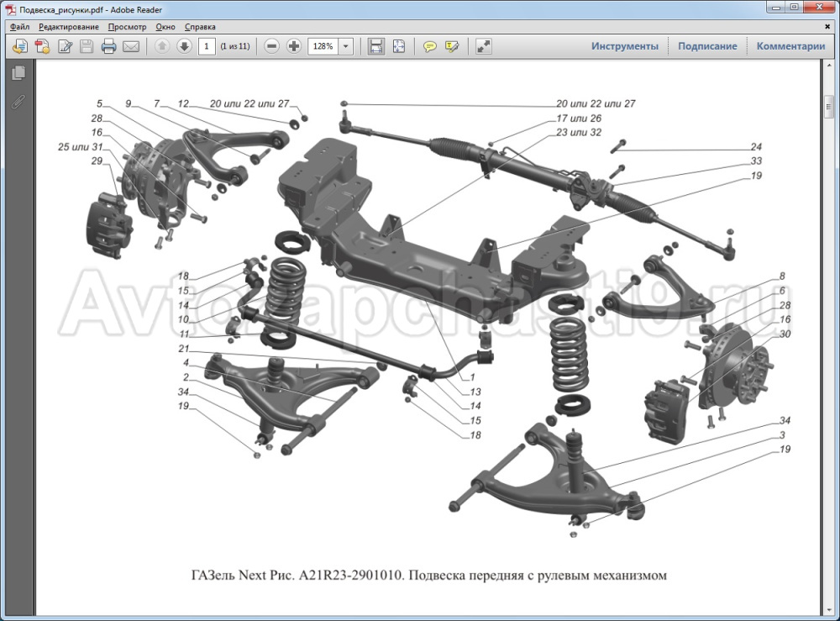Enable fit one full page view
Screen dimensions: 840x621
point(398,46)
